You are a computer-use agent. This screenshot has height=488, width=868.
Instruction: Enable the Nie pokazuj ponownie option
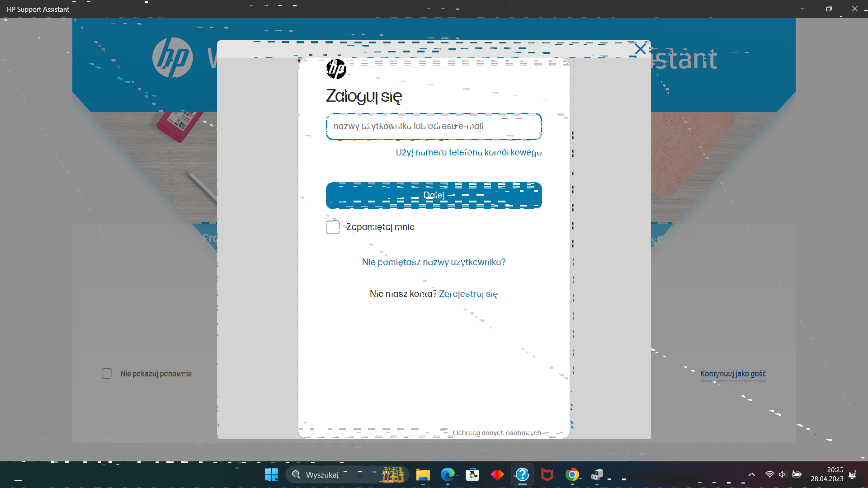[x=107, y=373]
